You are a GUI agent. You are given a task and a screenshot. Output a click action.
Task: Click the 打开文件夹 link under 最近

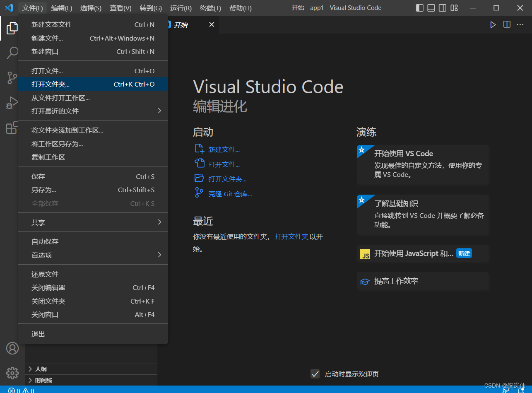291,236
